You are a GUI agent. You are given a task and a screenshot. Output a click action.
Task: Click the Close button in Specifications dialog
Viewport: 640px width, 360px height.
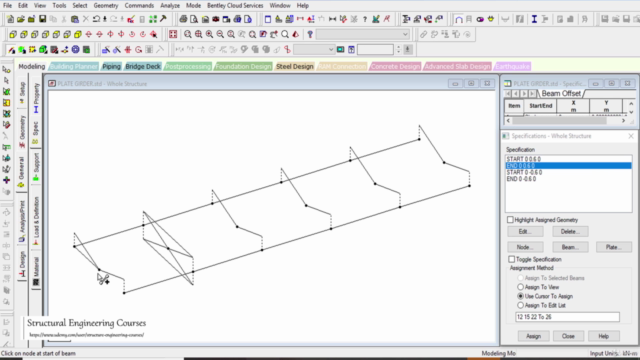(568, 336)
